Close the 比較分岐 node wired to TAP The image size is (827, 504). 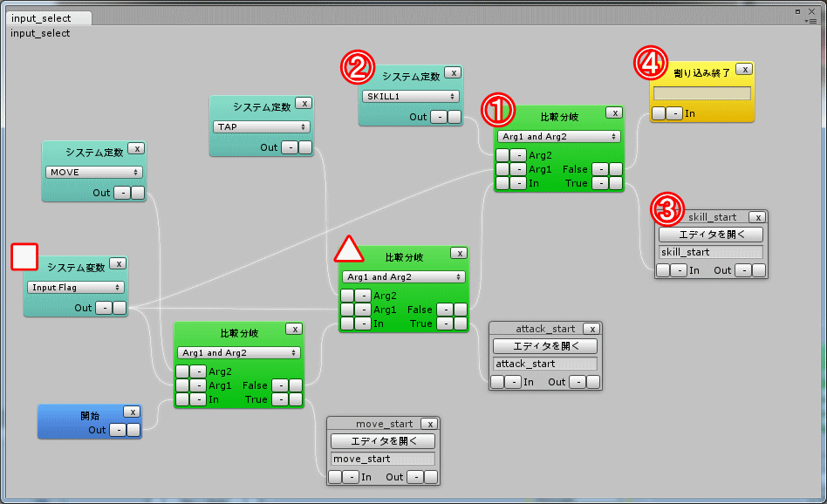(460, 253)
